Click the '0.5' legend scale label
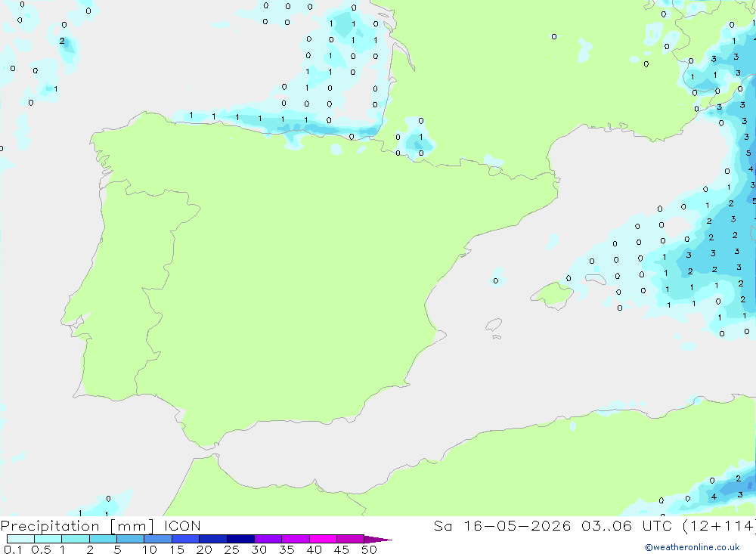 click(41, 549)
